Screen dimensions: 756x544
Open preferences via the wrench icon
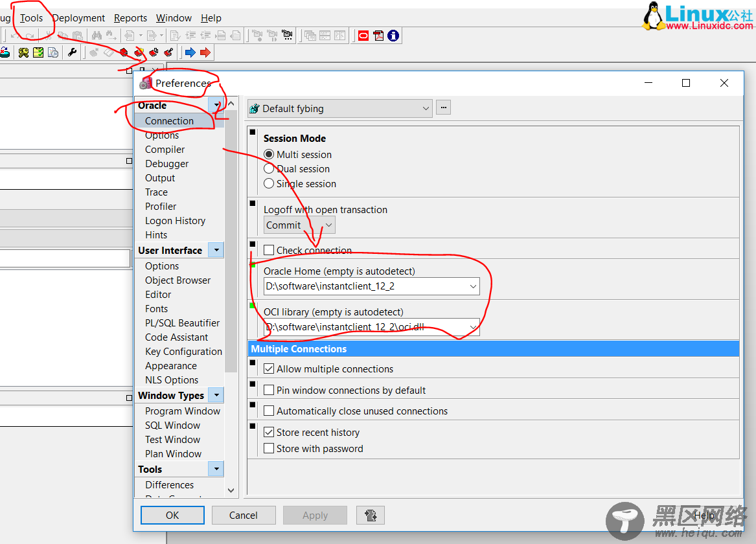tap(73, 52)
